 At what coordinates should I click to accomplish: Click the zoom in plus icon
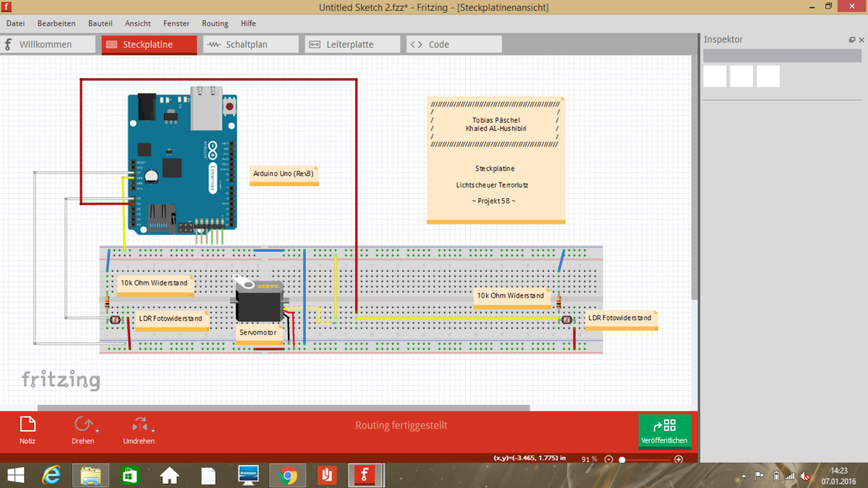(x=678, y=459)
